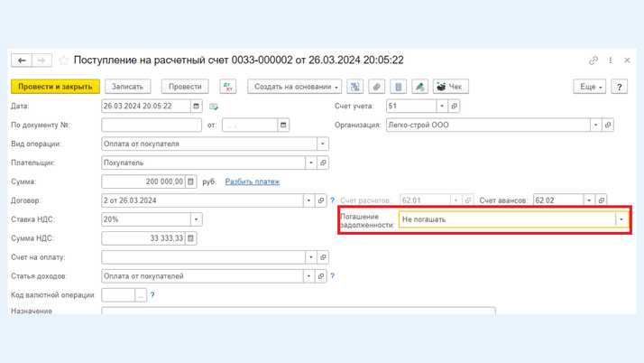Add document to favorites with star icon
This screenshot has height=363, width=644.
pos(63,60)
